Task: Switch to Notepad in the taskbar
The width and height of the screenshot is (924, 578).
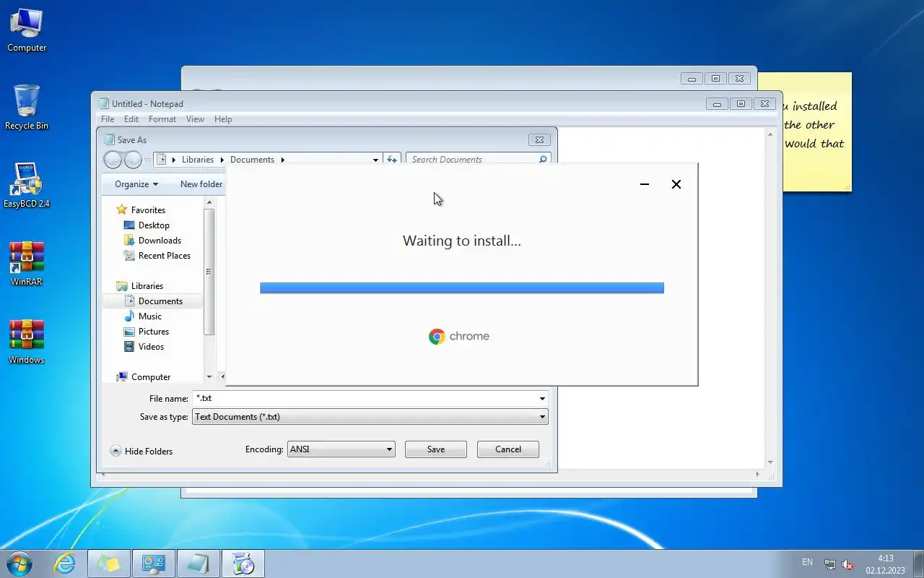Action: [x=199, y=564]
